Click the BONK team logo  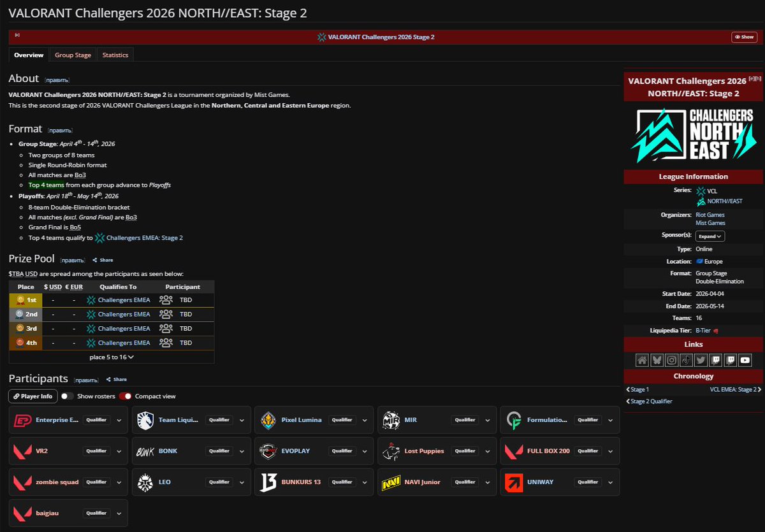[x=145, y=451]
